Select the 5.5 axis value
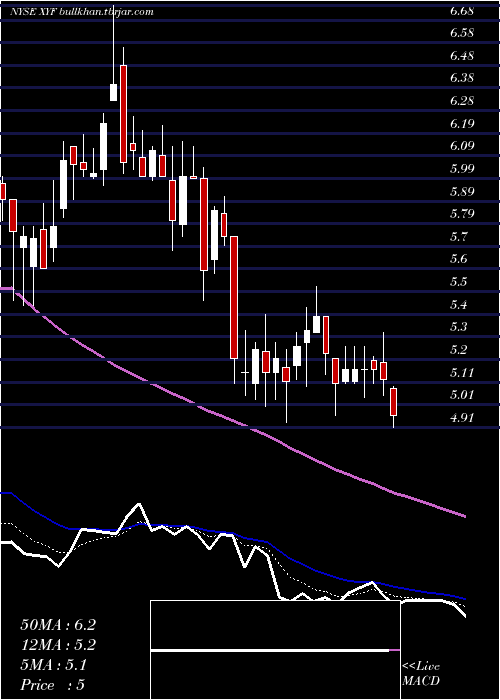The height and width of the screenshot is (700, 500). pos(458,282)
